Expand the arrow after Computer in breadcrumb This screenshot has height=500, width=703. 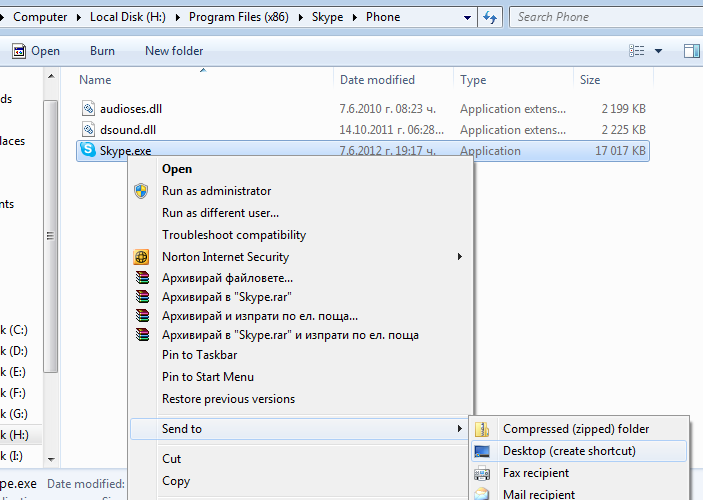[79, 17]
